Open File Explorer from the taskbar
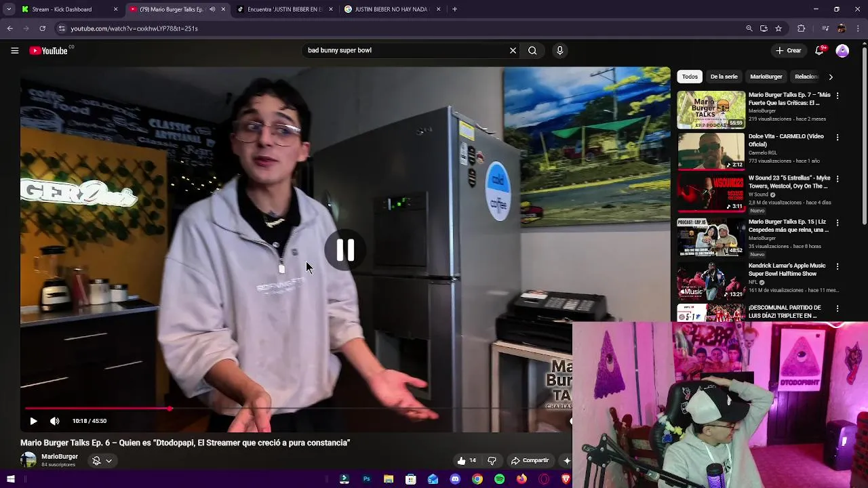This screenshot has height=488, width=868. point(389,479)
